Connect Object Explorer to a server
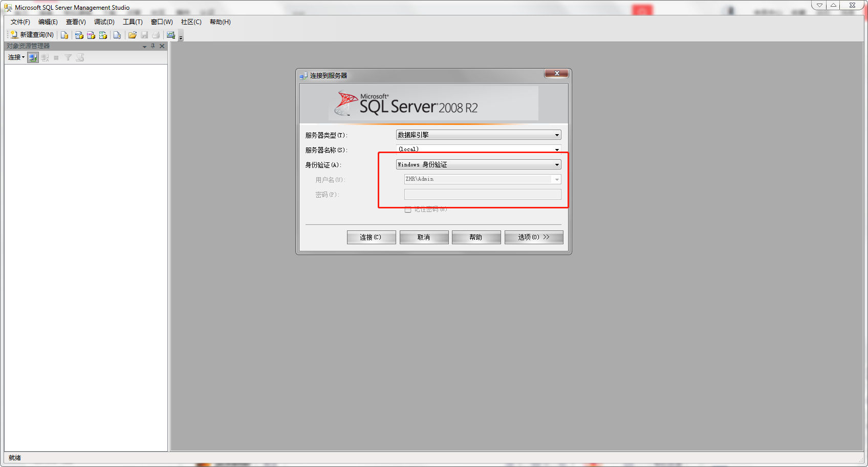This screenshot has height=467, width=868. click(x=32, y=57)
